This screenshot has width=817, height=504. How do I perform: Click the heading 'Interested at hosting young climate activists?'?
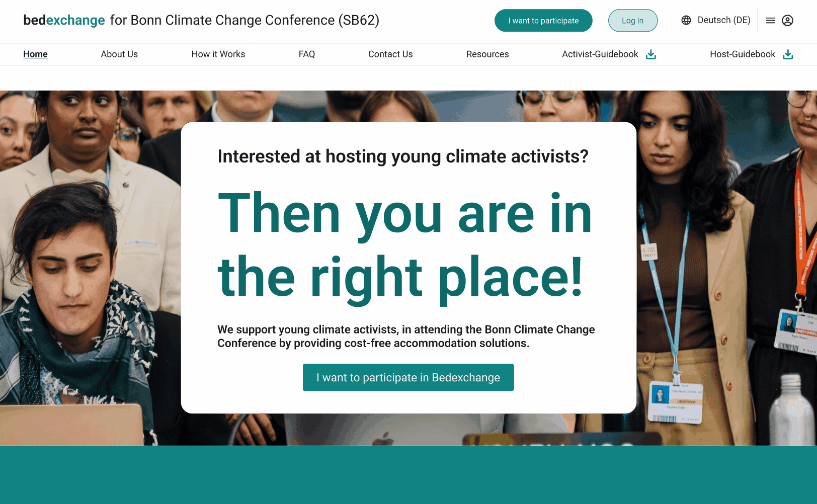403,156
